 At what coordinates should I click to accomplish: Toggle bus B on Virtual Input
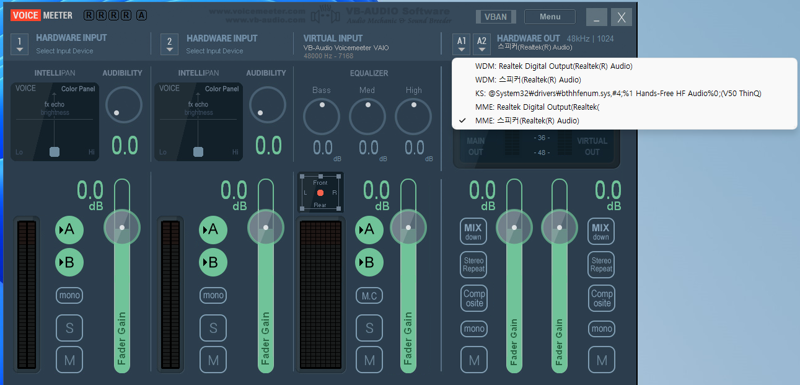[x=369, y=263]
